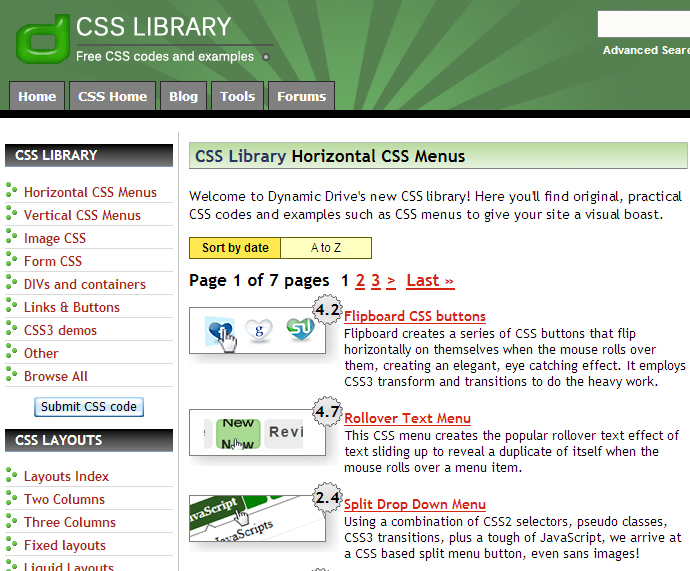Screen dimensions: 690x571
Task: Open the Advanced Search link
Action: (646, 50)
